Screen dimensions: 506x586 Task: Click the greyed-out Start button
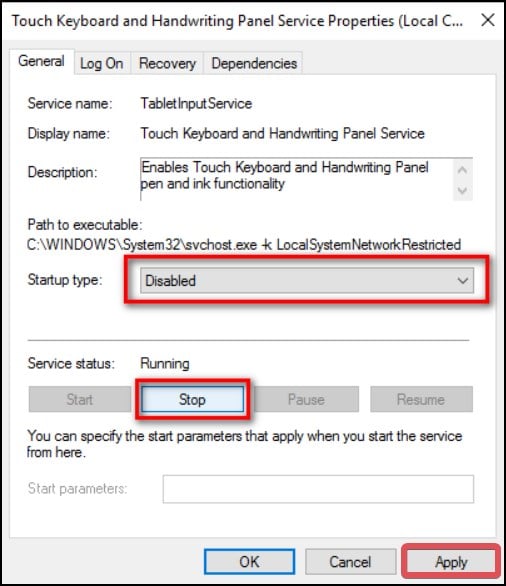point(80,400)
